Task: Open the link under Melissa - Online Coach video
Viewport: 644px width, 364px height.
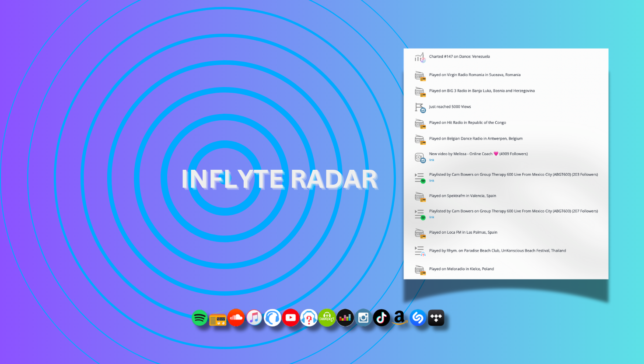Action: [432, 160]
